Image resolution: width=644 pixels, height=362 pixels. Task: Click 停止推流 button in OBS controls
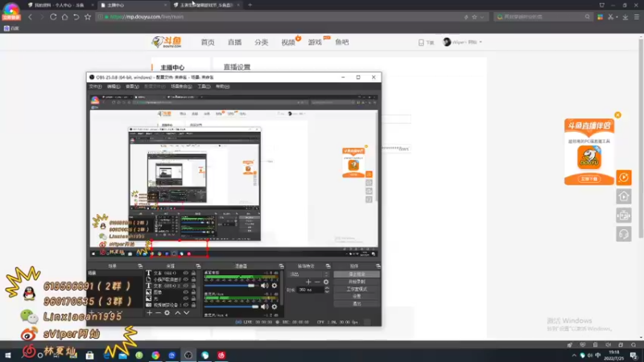357,274
